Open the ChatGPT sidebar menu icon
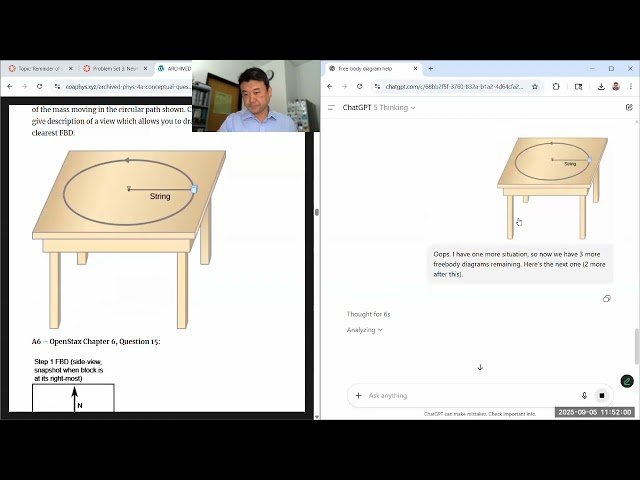Viewport: 640px width, 480px height. tap(331, 107)
